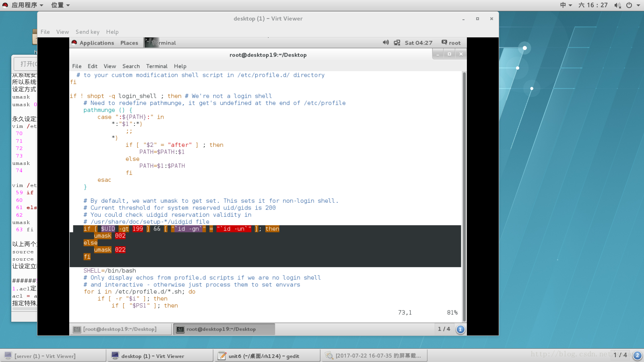644x362 pixels.
Task: Close the Virt Viewer window
Action: [x=491, y=19]
